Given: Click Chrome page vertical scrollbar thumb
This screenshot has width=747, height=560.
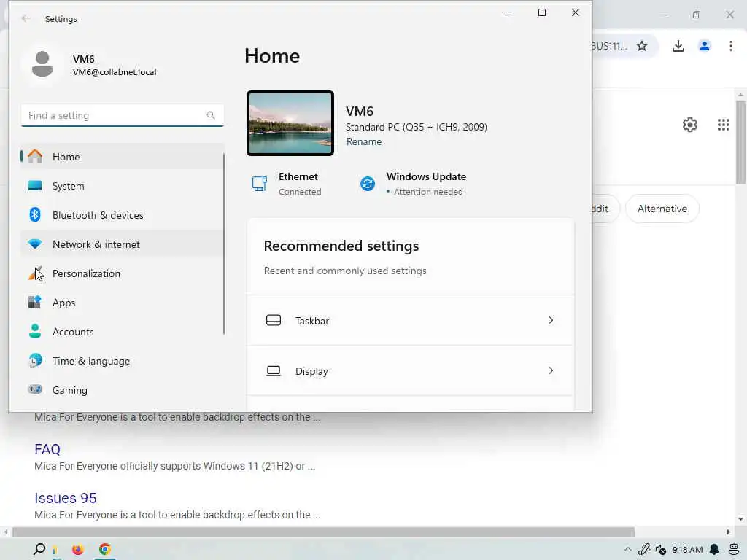Looking at the screenshot, I should [x=740, y=142].
